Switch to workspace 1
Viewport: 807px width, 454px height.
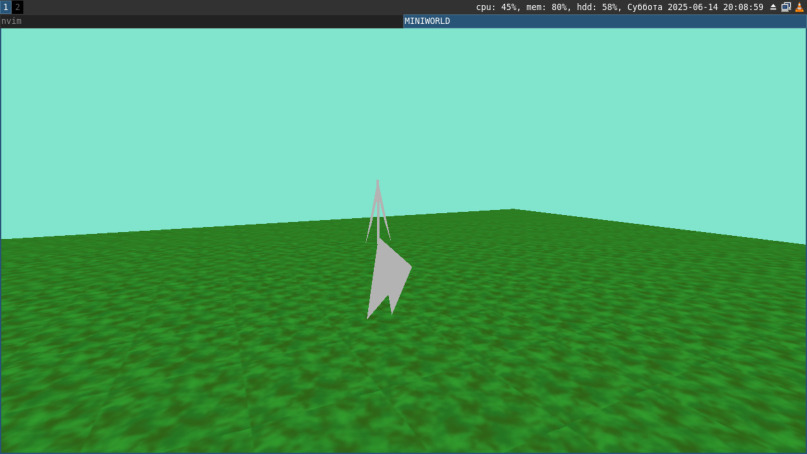tap(6, 7)
